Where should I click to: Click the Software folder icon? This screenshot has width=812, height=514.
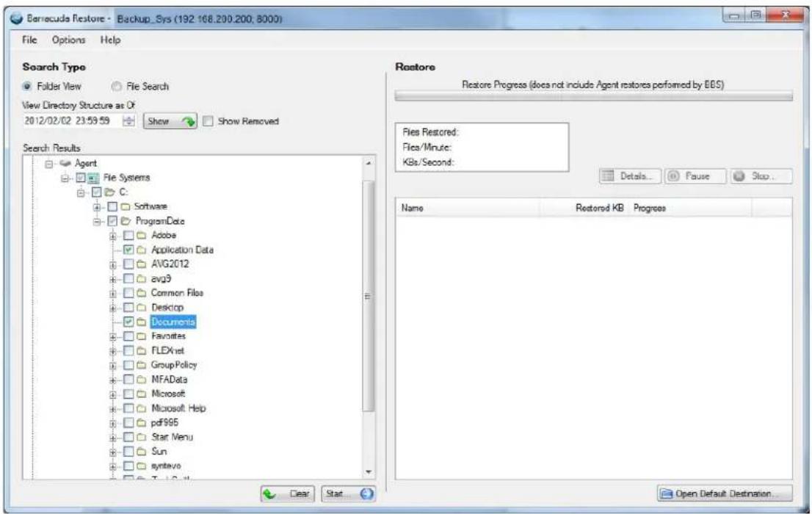coord(126,207)
